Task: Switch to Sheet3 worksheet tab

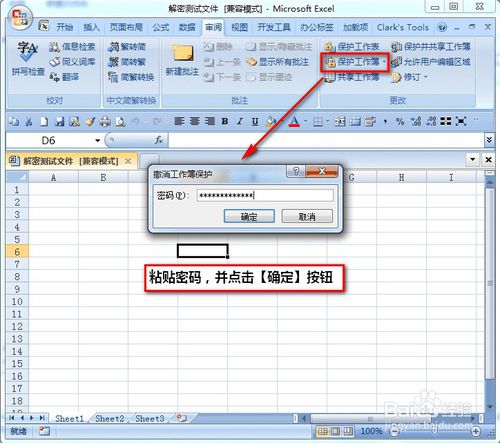Action: (150, 418)
